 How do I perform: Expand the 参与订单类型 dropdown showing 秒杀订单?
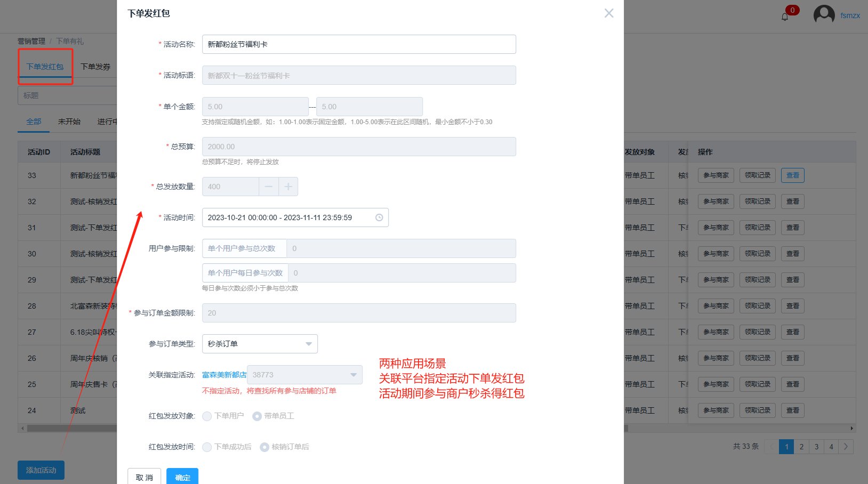(x=260, y=344)
